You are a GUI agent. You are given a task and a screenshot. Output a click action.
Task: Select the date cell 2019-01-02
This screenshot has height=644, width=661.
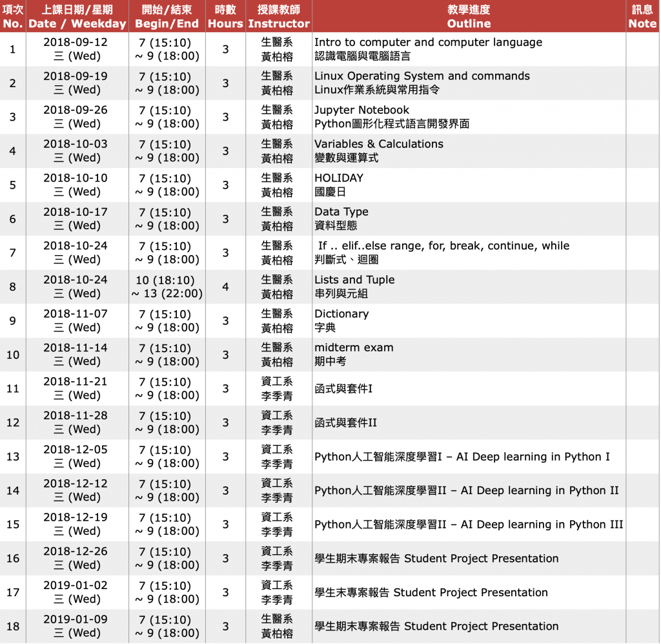point(77,592)
